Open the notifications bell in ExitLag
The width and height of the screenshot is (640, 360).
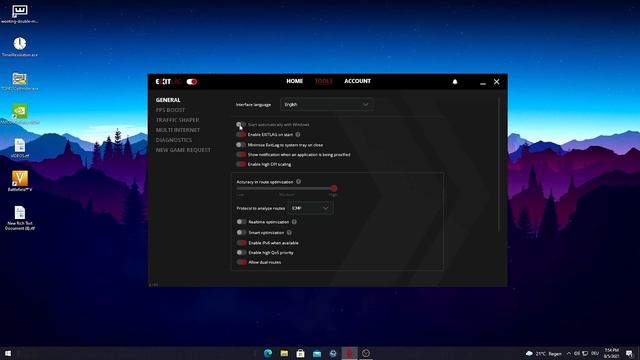pos(455,82)
